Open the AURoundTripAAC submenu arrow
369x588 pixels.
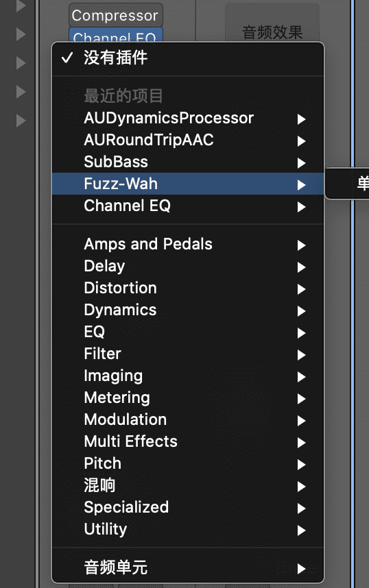click(301, 141)
